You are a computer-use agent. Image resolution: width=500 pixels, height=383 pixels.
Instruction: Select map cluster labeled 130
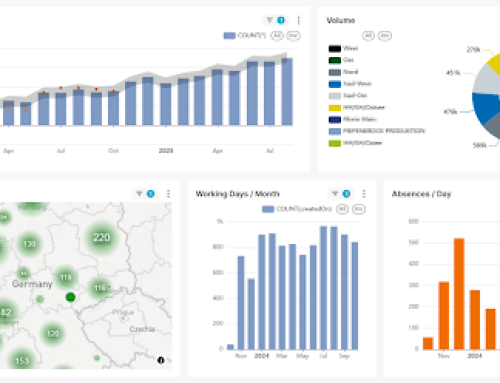(x=30, y=244)
